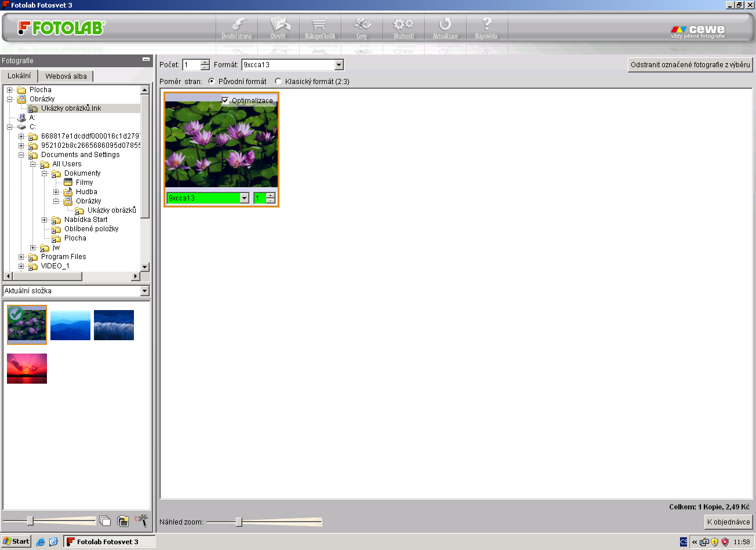Open the green 9xcca13 format dropdown on photo

tap(245, 198)
